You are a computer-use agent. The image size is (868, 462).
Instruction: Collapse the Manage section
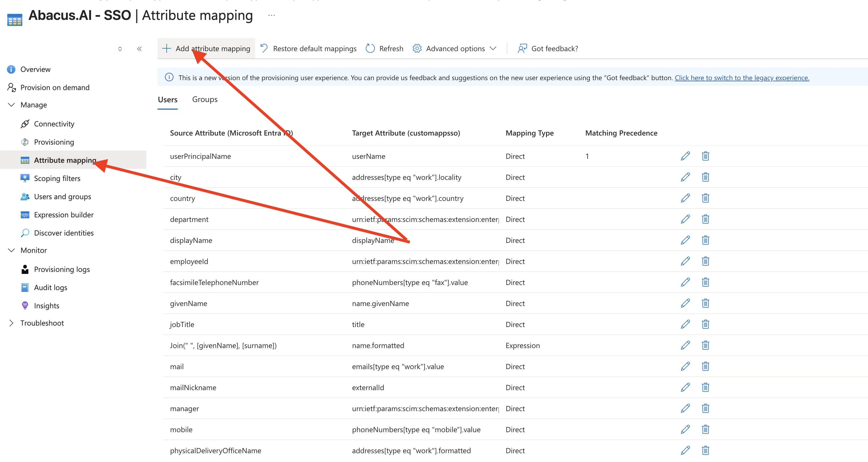coord(11,105)
